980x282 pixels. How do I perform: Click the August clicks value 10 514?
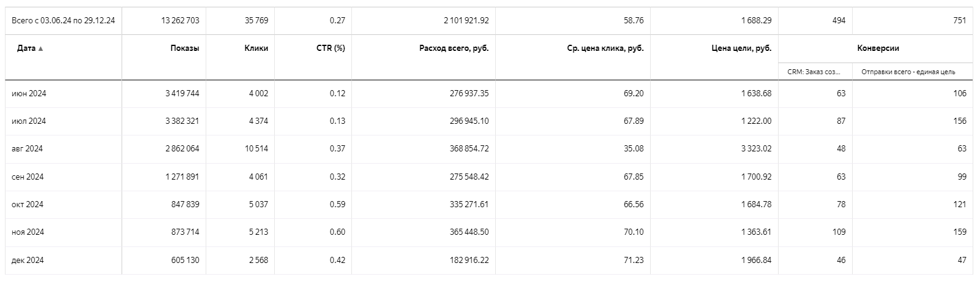256,149
